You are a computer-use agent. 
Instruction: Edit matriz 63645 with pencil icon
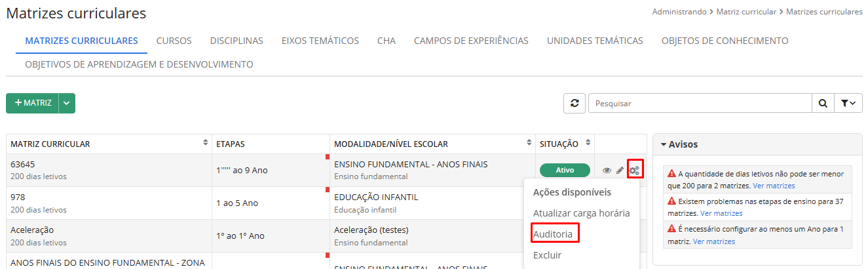pos(620,171)
